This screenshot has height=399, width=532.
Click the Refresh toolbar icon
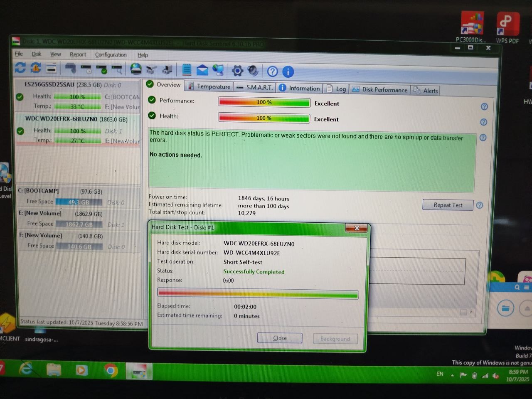click(20, 68)
